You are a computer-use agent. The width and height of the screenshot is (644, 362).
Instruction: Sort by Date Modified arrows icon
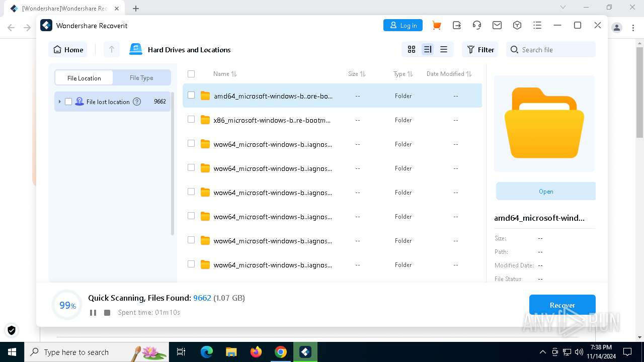tap(469, 74)
